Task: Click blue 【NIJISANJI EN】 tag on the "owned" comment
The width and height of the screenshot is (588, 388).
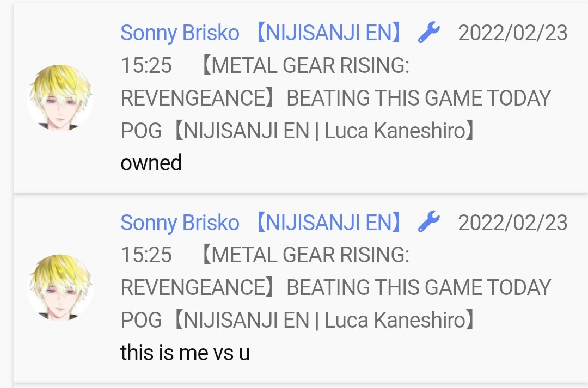Action: coord(329,33)
